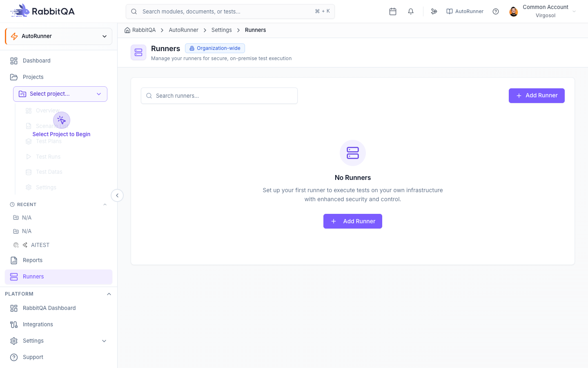Collapse the Recent section

(105, 204)
